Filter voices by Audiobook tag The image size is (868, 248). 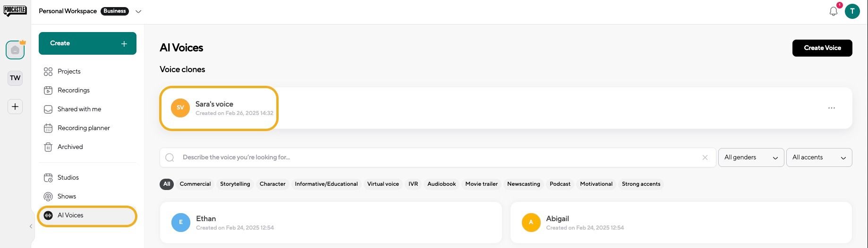[x=441, y=184]
